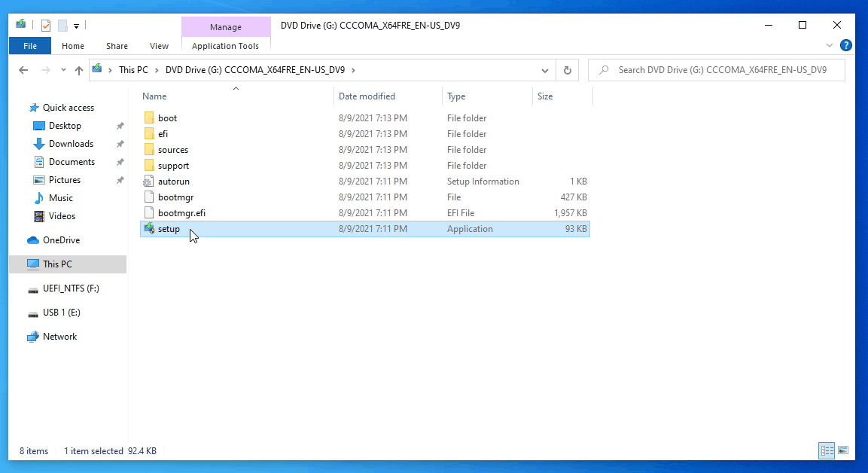Open the UEFI_NTFS (F:) drive

click(71, 288)
